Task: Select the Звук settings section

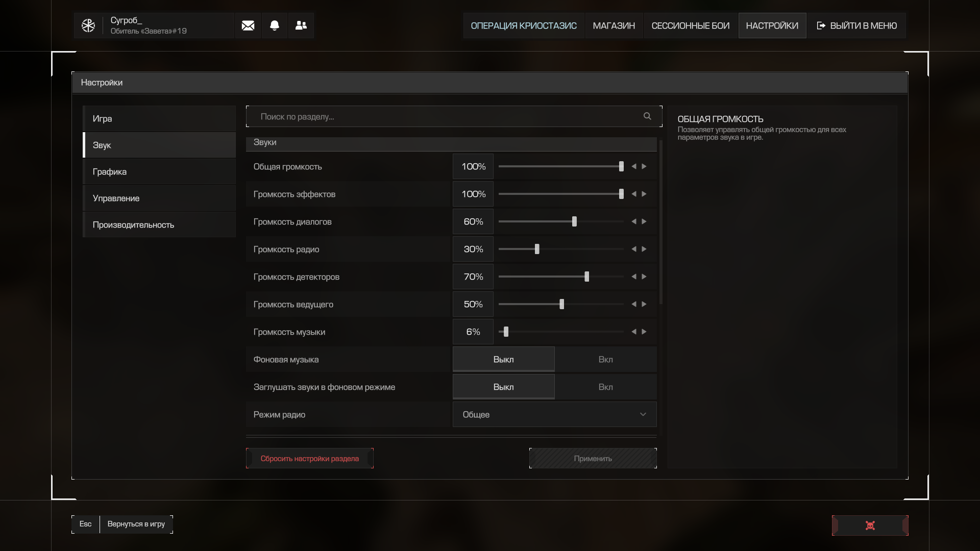Action: tap(159, 145)
